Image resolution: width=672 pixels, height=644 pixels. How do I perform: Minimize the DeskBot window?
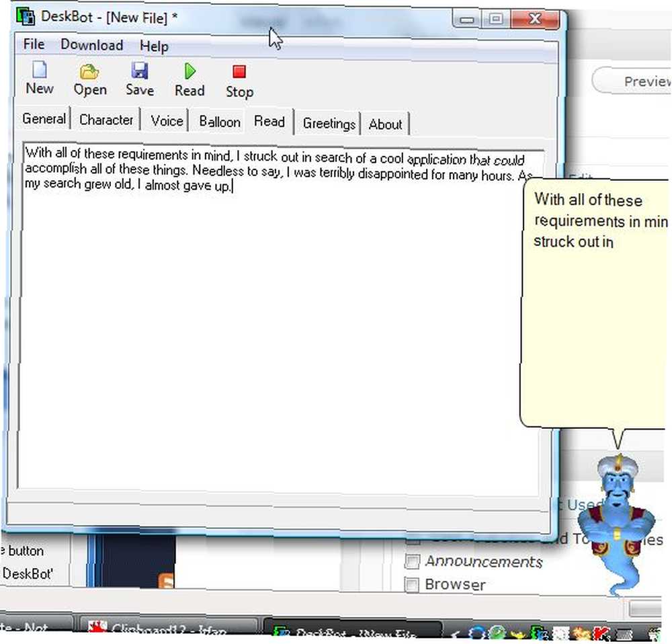tap(467, 19)
